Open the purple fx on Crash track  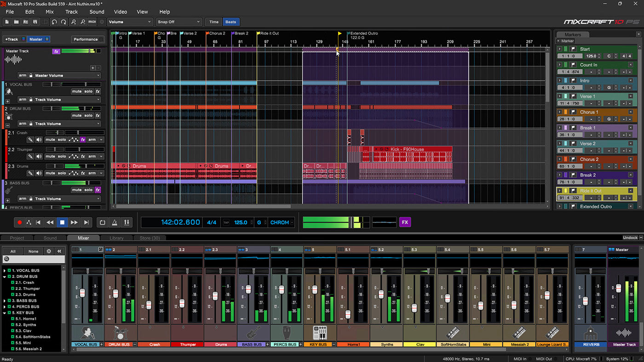coord(83,140)
